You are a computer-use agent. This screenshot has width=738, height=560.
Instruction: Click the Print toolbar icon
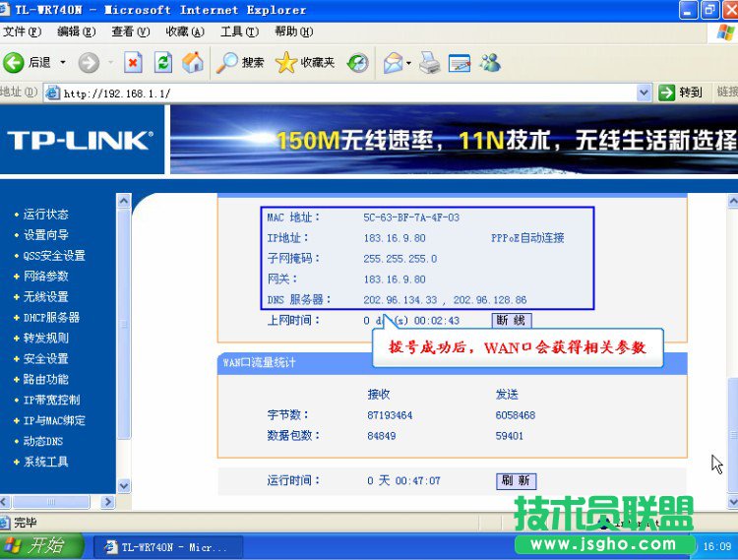pos(429,63)
